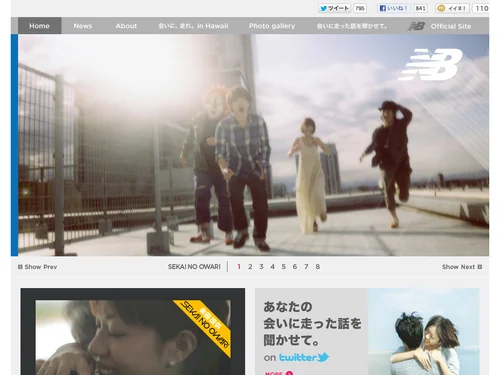Open the Home tab in navigation
Screen dimensions: 500x375
(x=39, y=26)
